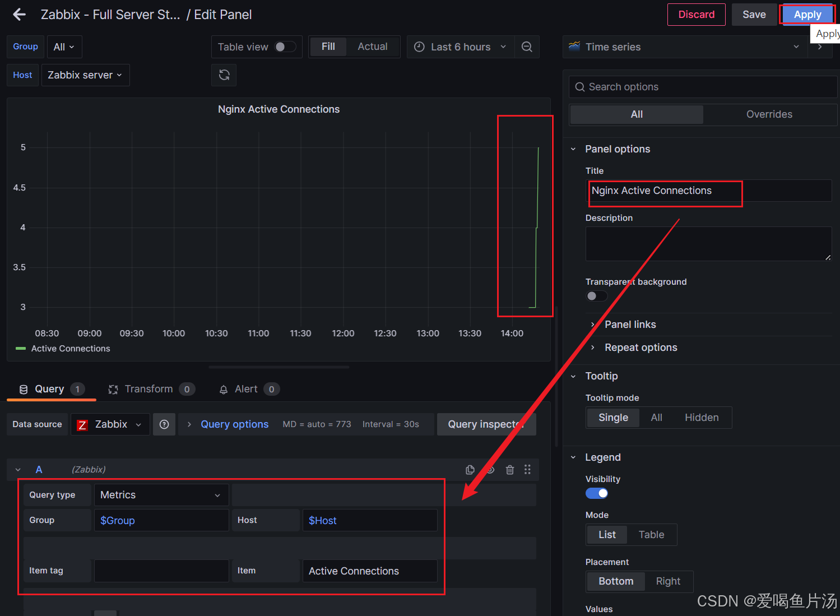
Task: Open the Query type Metrics dropdown
Action: tap(161, 495)
